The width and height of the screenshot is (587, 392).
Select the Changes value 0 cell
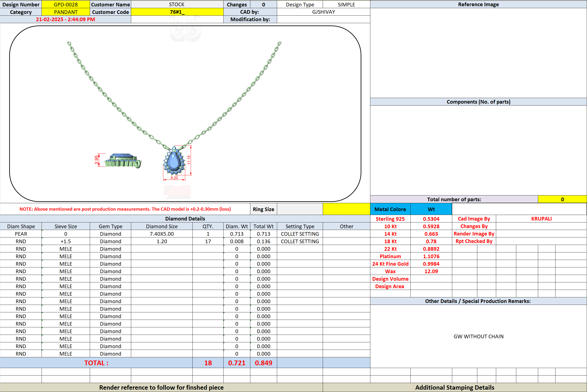tap(263, 4)
